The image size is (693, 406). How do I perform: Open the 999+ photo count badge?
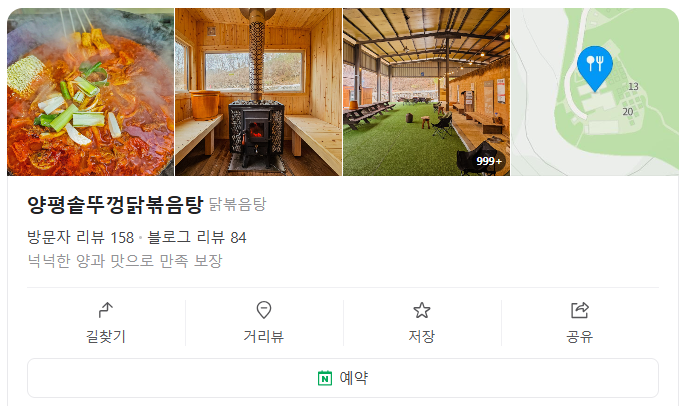[x=489, y=161]
